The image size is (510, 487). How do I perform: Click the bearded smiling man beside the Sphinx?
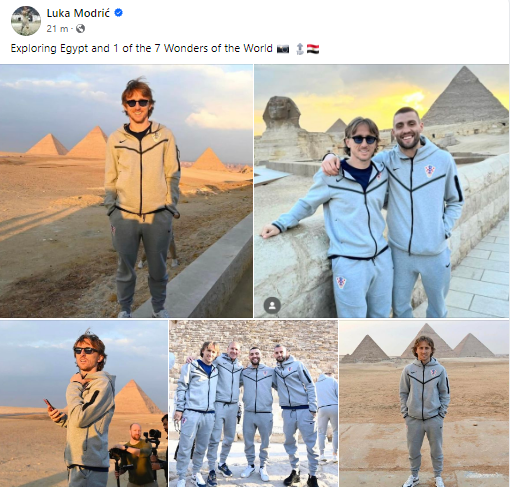coord(422,213)
